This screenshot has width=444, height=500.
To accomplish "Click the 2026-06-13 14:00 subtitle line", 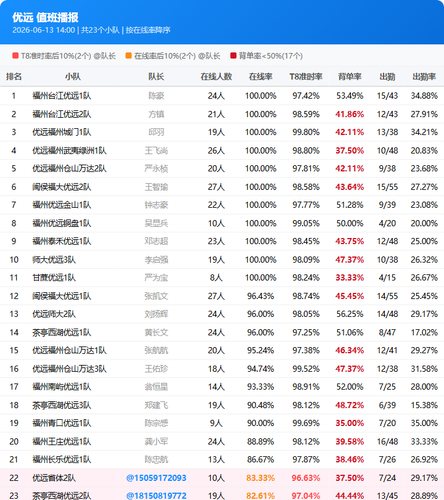I will pyautogui.click(x=91, y=30).
